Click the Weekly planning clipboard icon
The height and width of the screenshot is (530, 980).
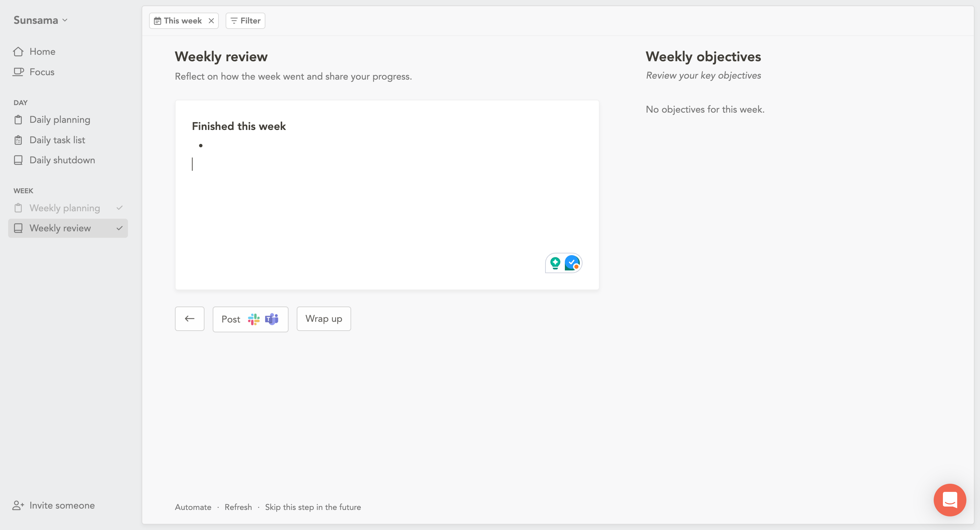coord(18,208)
